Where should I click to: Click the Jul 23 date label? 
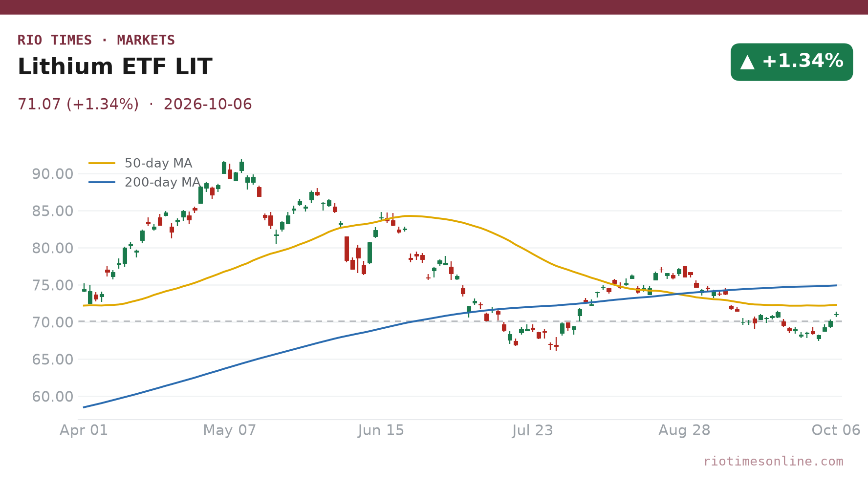pos(533,430)
